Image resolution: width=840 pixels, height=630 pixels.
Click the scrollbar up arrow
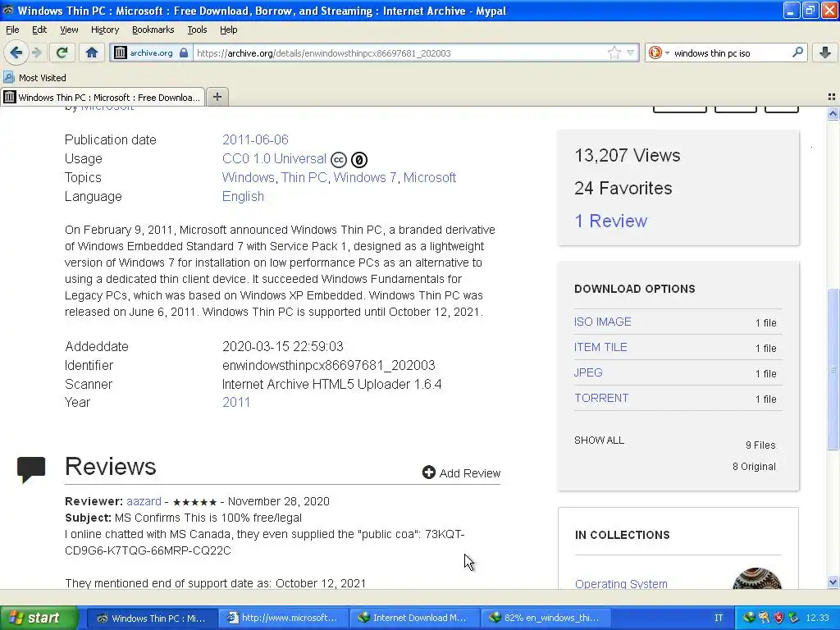[x=833, y=113]
